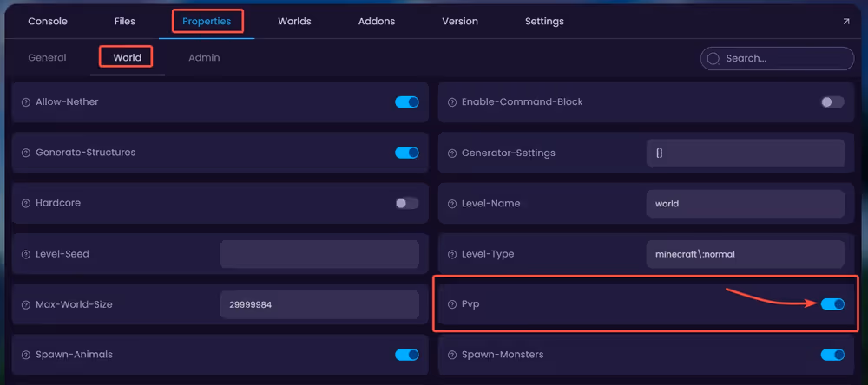This screenshot has height=385, width=868.
Task: Disable the Pvp toggle
Action: click(x=832, y=304)
